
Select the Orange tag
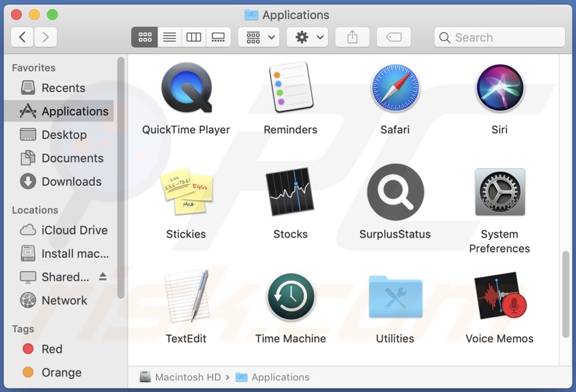coord(59,372)
